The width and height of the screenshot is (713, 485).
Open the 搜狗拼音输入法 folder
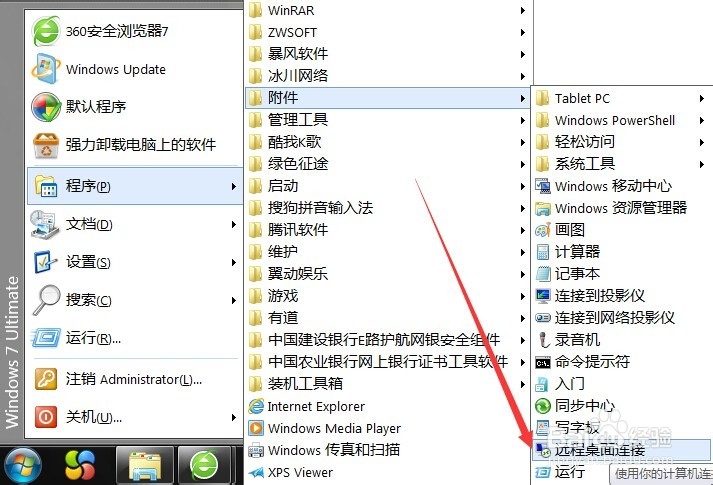tap(387, 208)
